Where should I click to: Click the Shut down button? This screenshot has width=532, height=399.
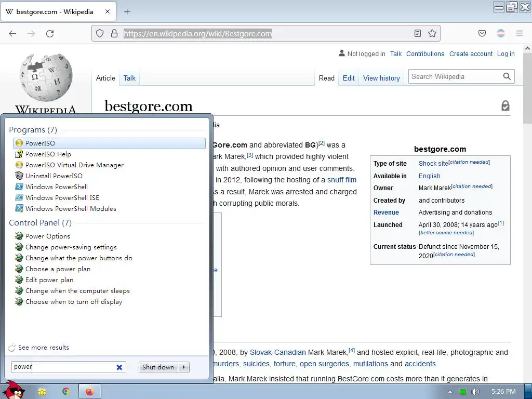tap(158, 367)
